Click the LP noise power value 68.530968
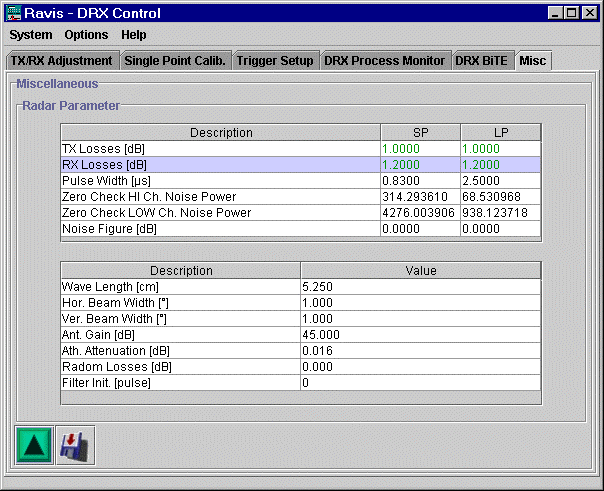 point(501,197)
